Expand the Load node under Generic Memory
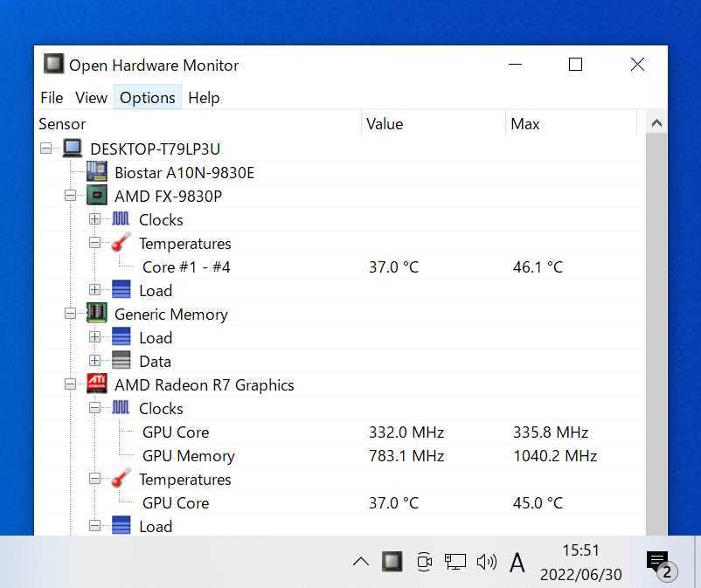Image resolution: width=701 pixels, height=588 pixels. pos(94,337)
